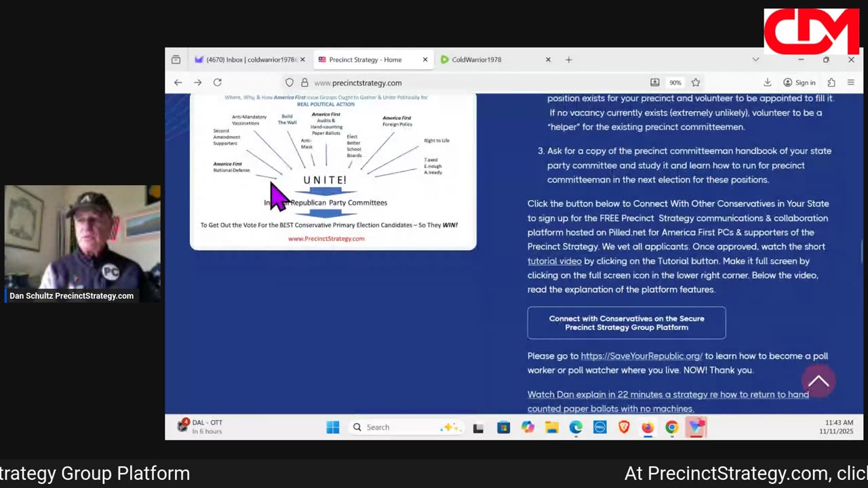The image size is (868, 488).
Task: Open the Firefox extensions menu
Action: point(831,83)
